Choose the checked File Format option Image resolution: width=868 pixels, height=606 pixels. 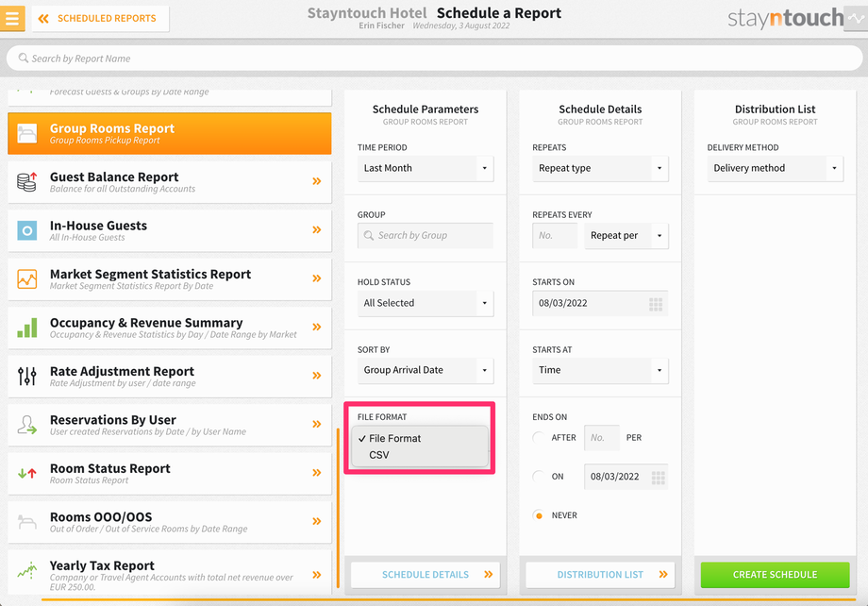point(394,438)
